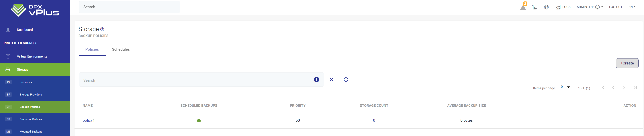
Task: Click the Storage help question mark icon
Action: 102,29
